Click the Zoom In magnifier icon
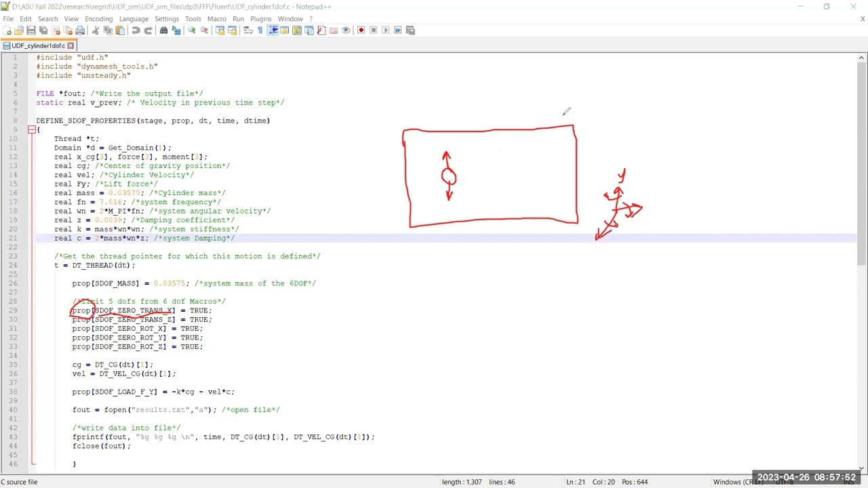Viewport: 868px width, 488px height. click(192, 30)
